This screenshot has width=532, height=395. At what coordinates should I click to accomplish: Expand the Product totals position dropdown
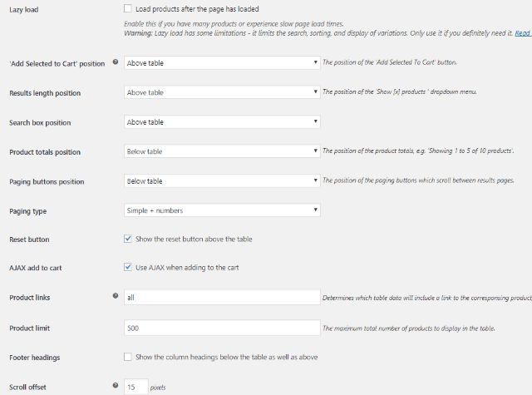pyautogui.click(x=222, y=151)
